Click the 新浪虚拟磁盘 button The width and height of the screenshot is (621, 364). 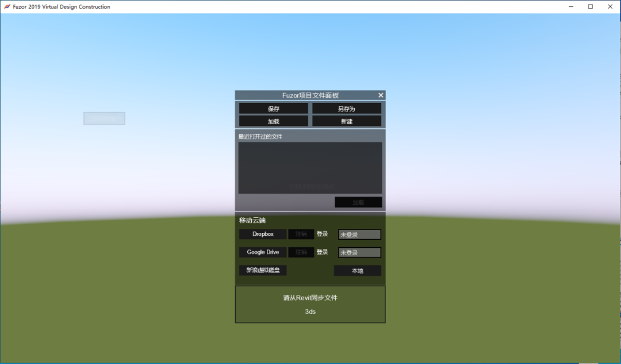coord(263,270)
